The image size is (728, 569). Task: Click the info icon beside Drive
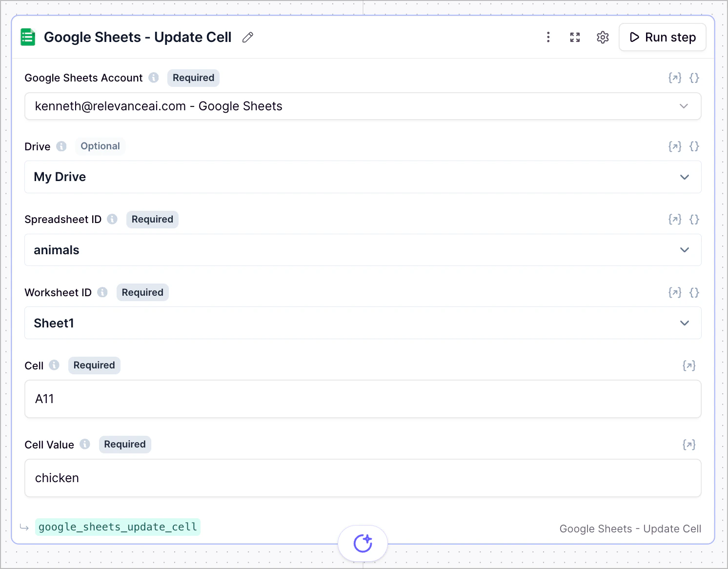click(61, 146)
